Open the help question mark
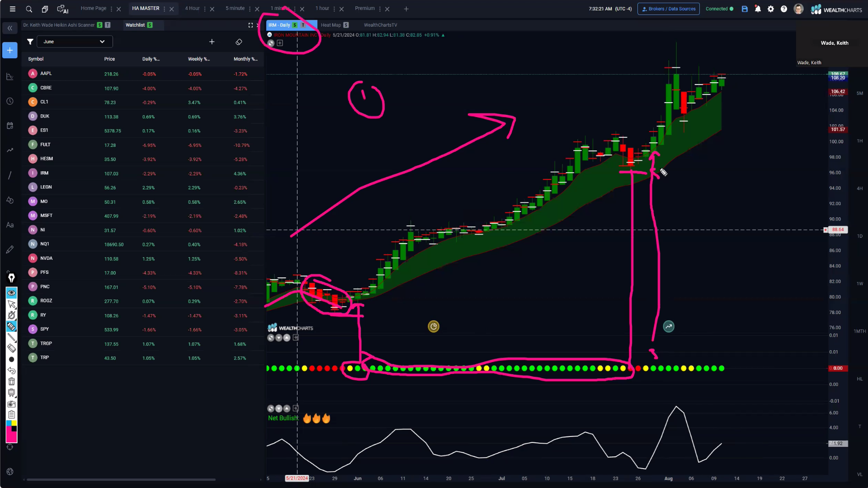 tap(784, 9)
